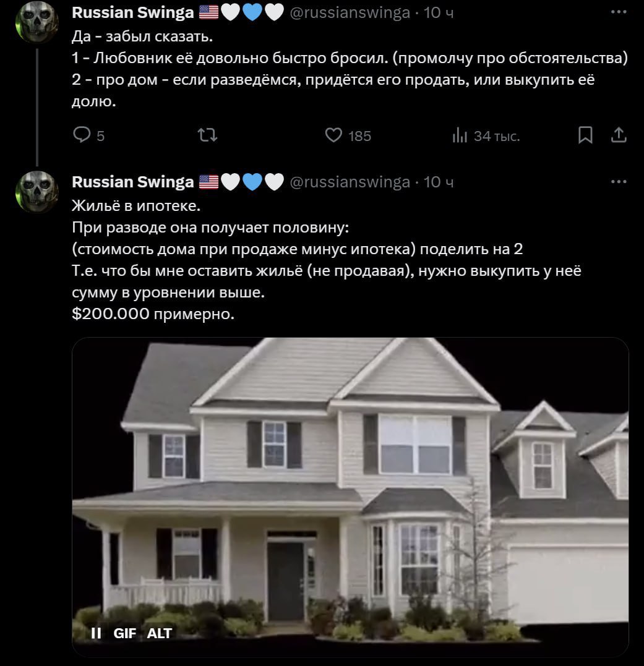Viewport: 644px width, 666px height.
Task: Click the GIF badge on the house image
Action: [124, 633]
